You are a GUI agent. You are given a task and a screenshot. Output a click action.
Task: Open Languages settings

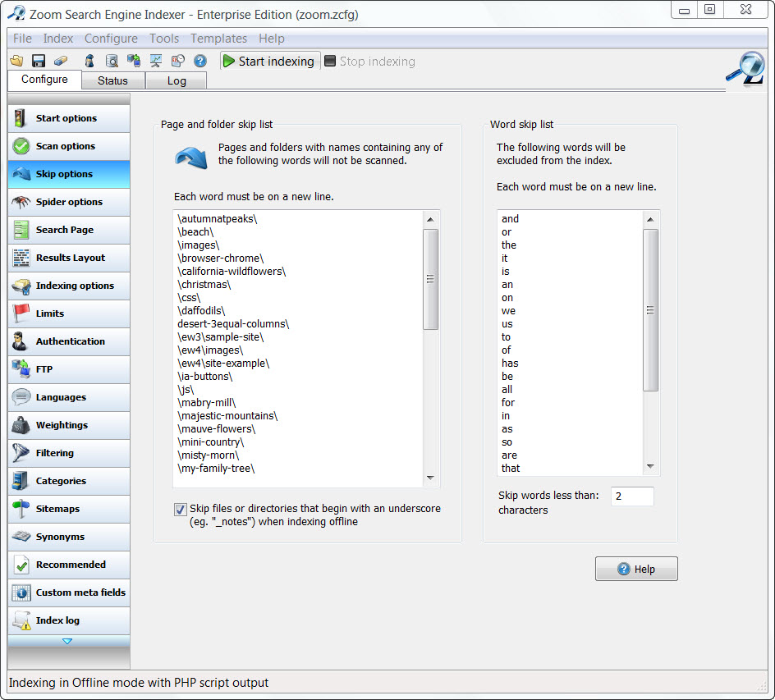[69, 397]
